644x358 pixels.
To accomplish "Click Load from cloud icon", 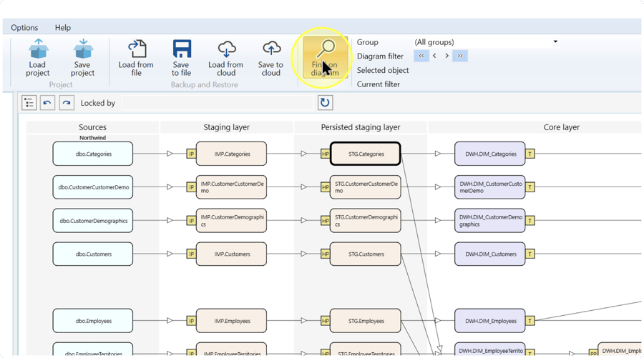I will 226,49.
